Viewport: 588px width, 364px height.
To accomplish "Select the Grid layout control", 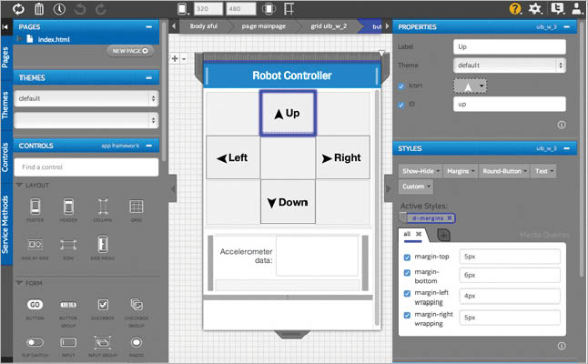I will tap(137, 210).
